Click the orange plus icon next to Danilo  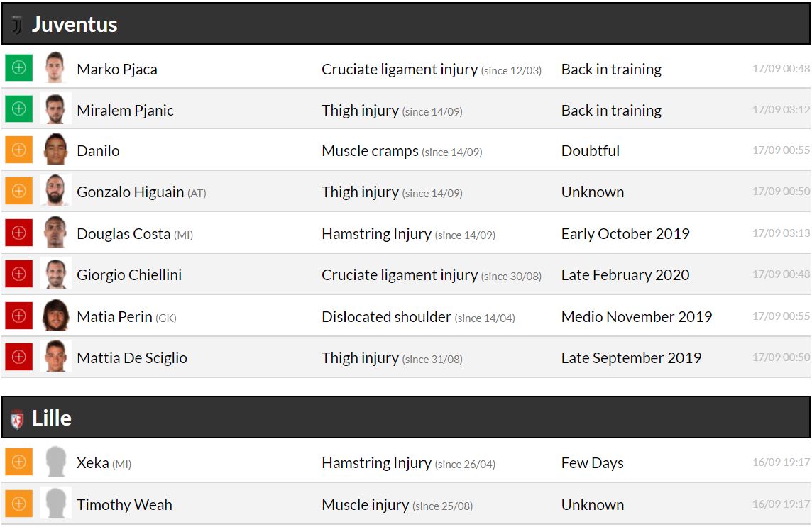(x=18, y=150)
